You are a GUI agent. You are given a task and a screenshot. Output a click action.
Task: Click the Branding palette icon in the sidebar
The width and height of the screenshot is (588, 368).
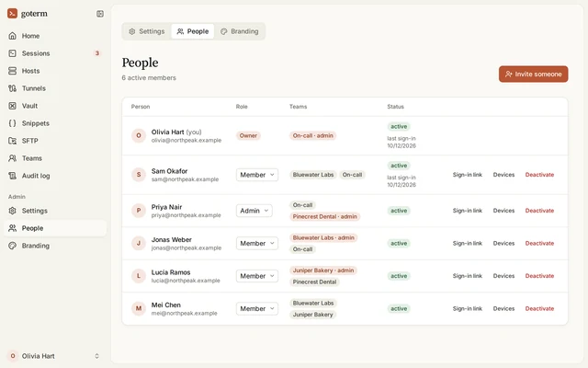[x=12, y=246]
